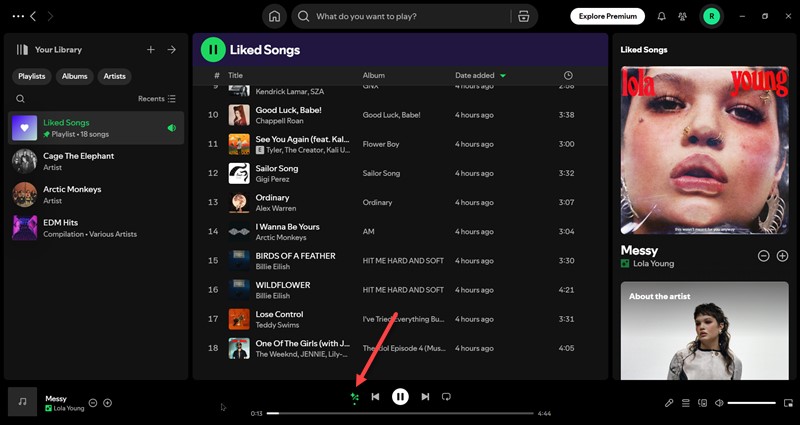Select Liked Songs in the library
The height and width of the screenshot is (425, 800).
[x=96, y=128]
